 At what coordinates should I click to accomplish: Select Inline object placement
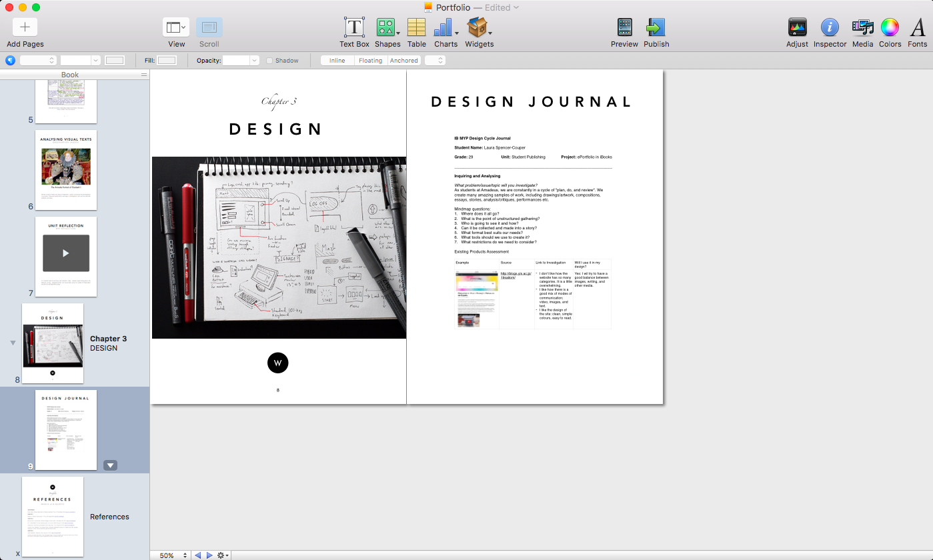[337, 61]
